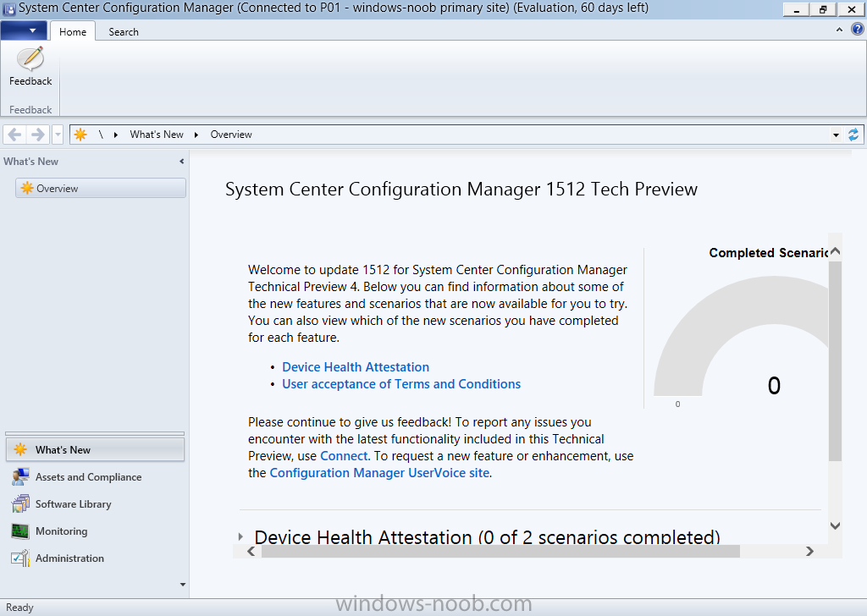The image size is (867, 616).
Task: Expand the root breadcrumb arrow after backslash
Action: [x=115, y=135]
